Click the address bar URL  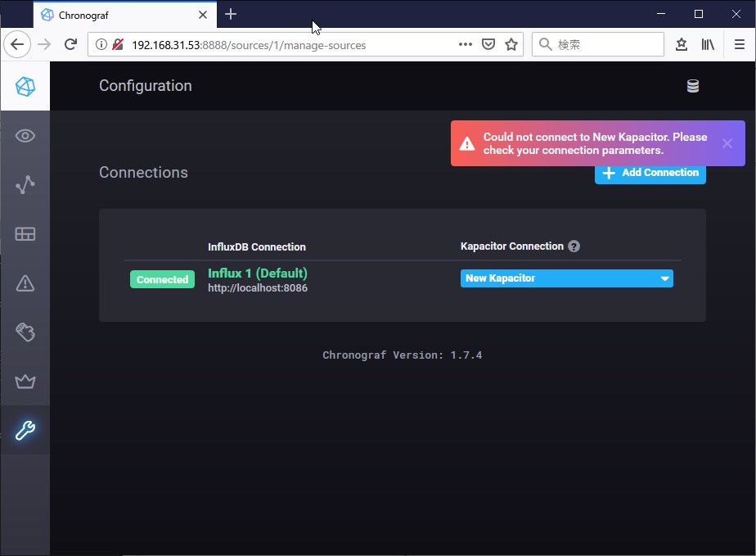point(249,45)
